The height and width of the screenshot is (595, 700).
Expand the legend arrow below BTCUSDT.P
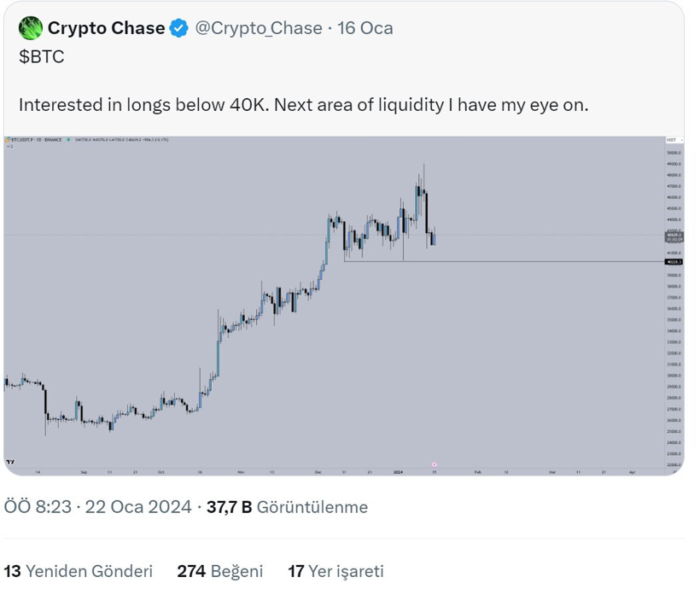click(9, 147)
